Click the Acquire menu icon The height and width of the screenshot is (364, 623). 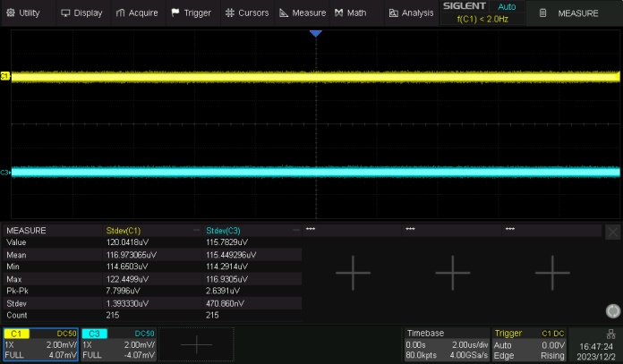pyautogui.click(x=121, y=13)
